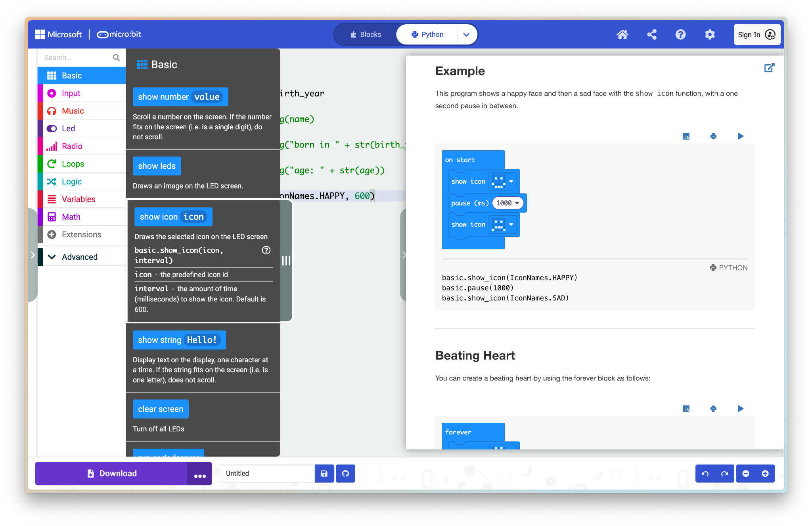
Task: Open the Extensions category
Action: click(x=81, y=234)
